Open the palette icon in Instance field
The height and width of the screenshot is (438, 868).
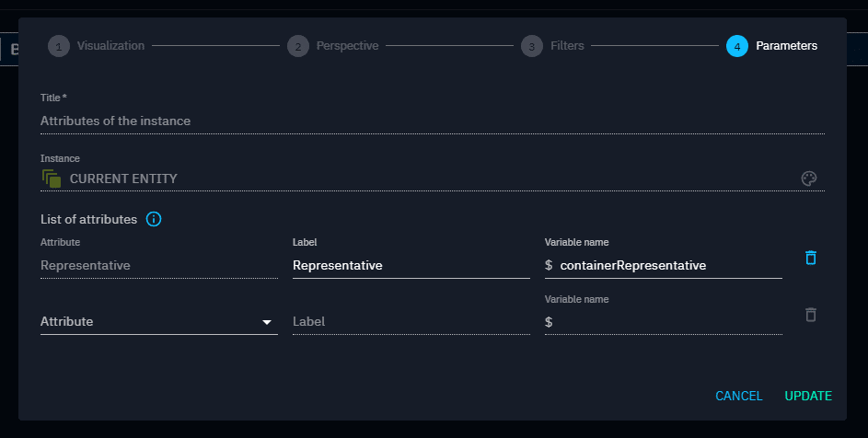click(809, 179)
